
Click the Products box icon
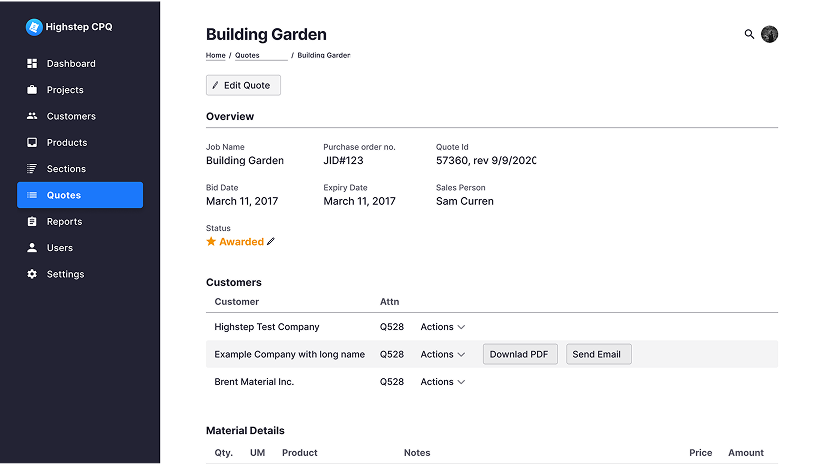pos(32,143)
